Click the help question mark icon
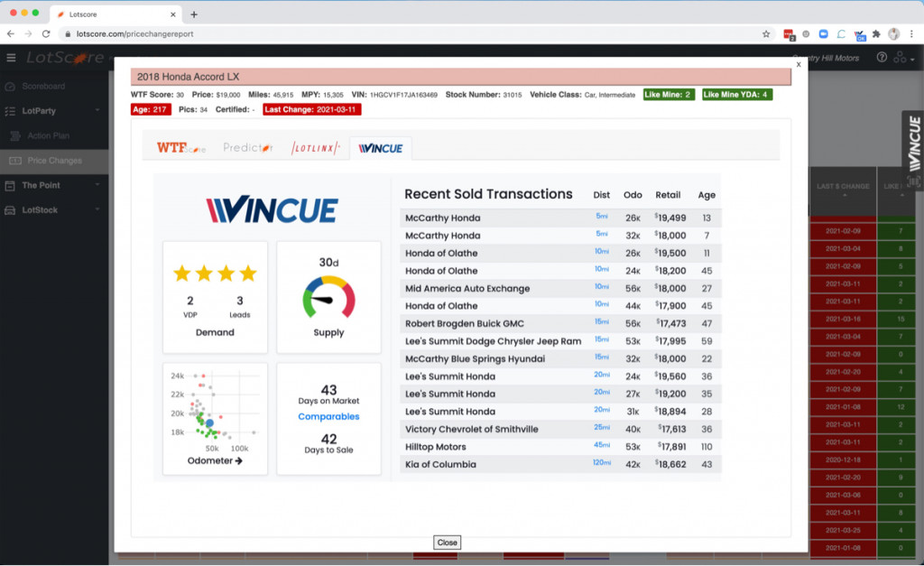 pyautogui.click(x=882, y=57)
